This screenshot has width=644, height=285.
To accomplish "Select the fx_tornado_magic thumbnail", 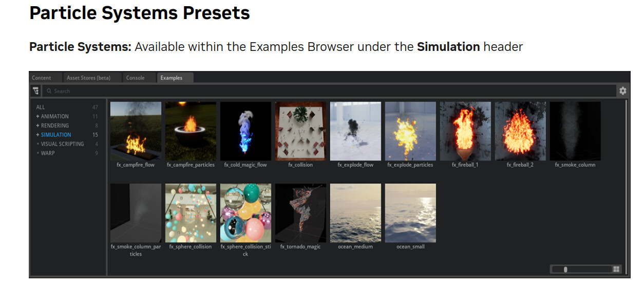I will (x=300, y=213).
